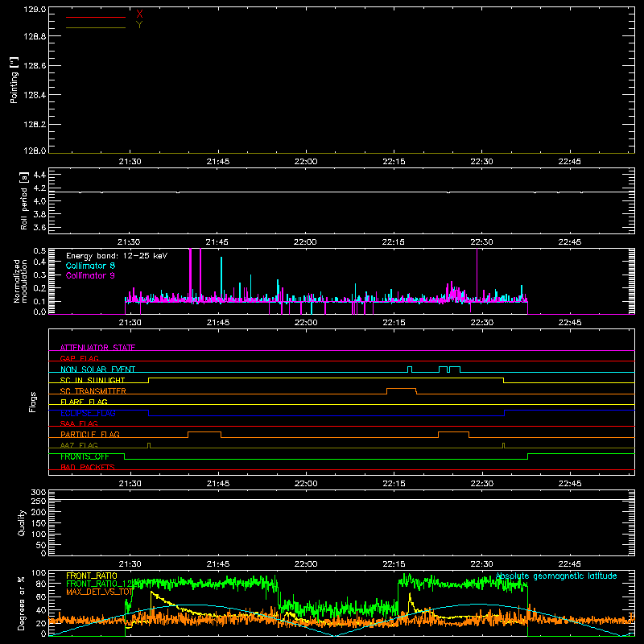Click the 300 Quality tick value
This screenshot has height=644, width=644.
click(x=39, y=493)
